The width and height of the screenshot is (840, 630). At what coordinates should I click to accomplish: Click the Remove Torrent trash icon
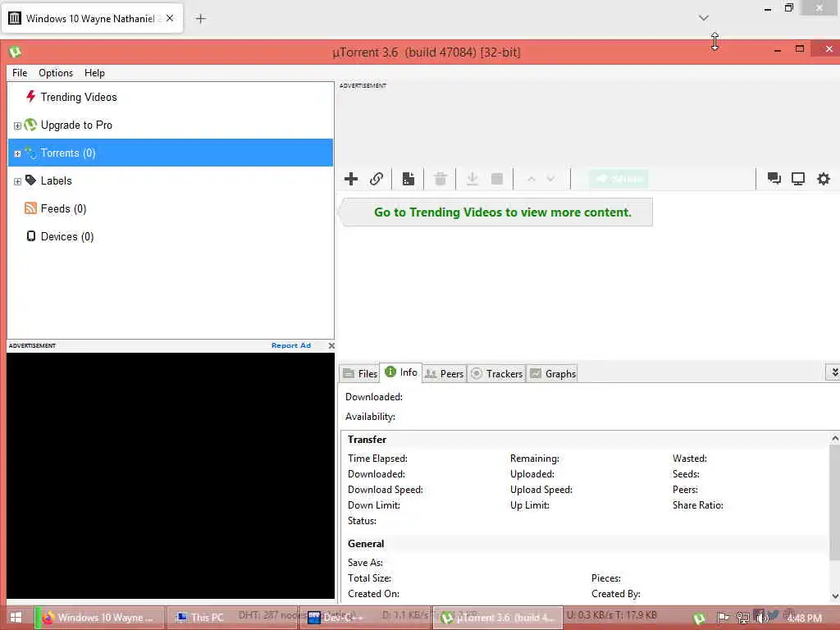pyautogui.click(x=441, y=179)
